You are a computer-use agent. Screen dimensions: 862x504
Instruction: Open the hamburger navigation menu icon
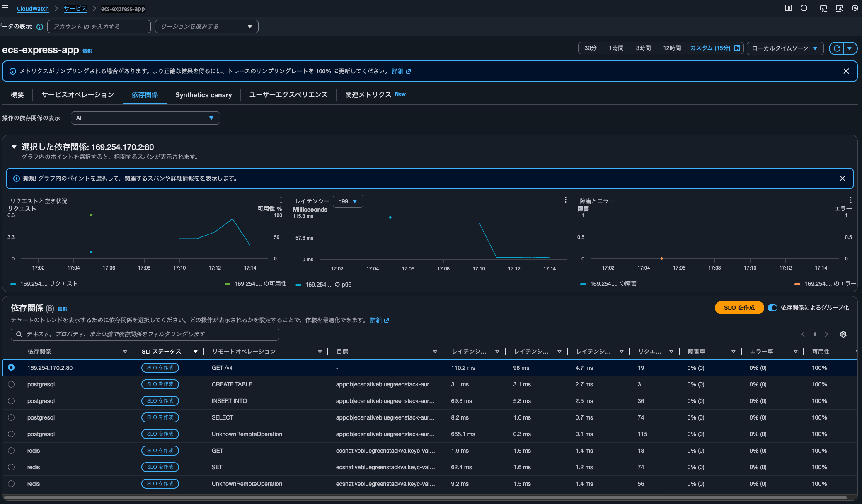pyautogui.click(x=5, y=8)
